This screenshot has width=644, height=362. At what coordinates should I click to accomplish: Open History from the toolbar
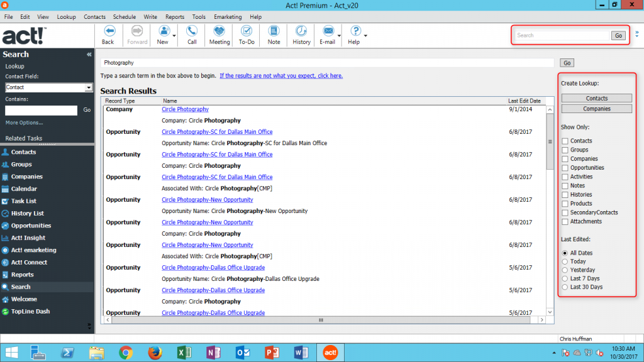[x=301, y=35]
